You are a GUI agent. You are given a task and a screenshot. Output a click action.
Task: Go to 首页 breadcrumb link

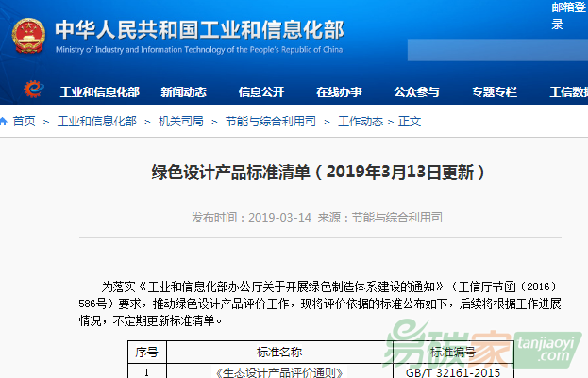pyautogui.click(x=24, y=121)
